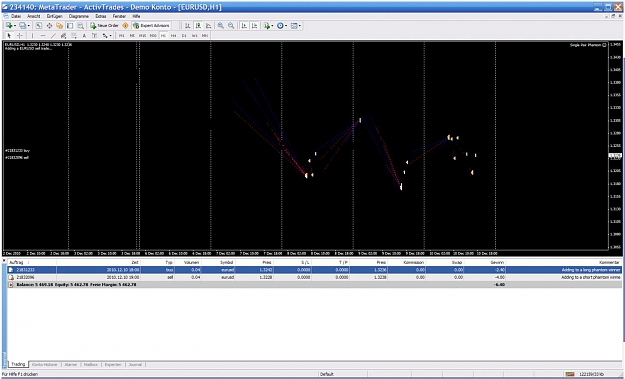Switch to M30 timeframe
Image resolution: width=625 pixels, height=379 pixels.
[153, 35]
